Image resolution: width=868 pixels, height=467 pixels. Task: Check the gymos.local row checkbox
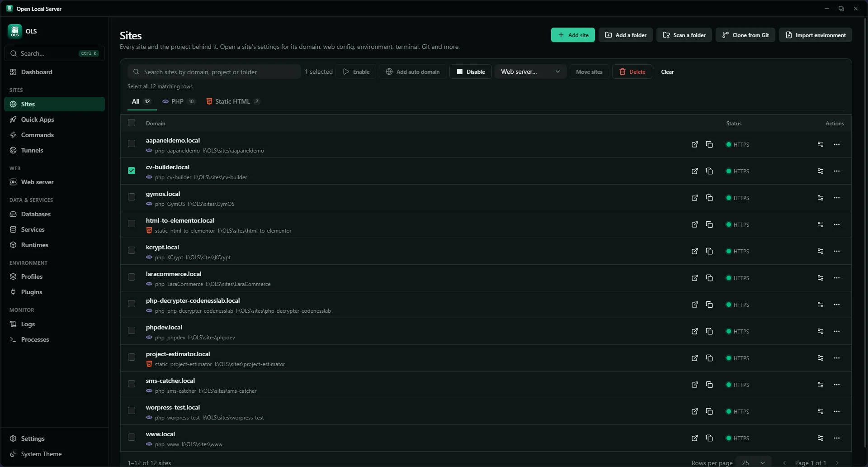[x=132, y=197]
